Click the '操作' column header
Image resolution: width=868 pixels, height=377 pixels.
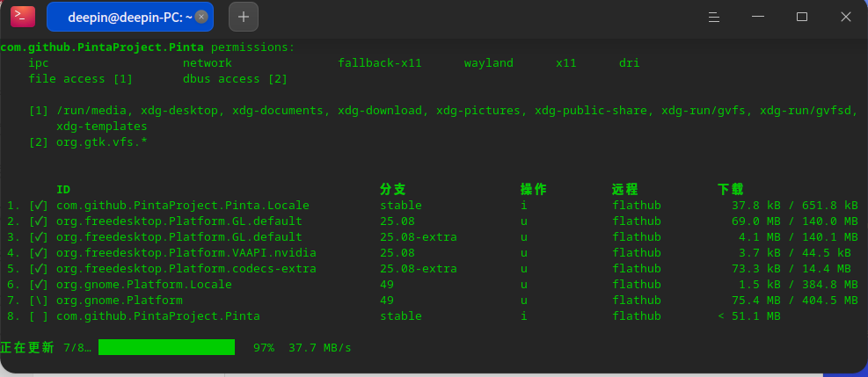click(534, 190)
